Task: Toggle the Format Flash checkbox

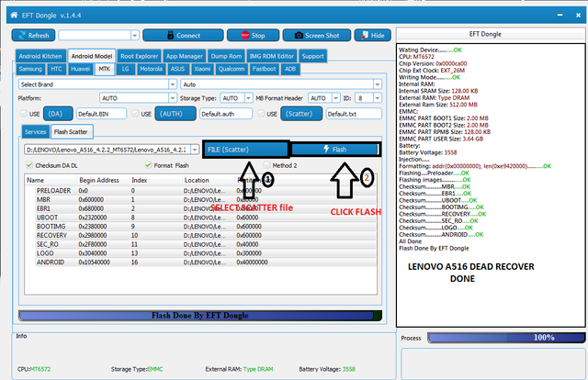Action: point(148,165)
